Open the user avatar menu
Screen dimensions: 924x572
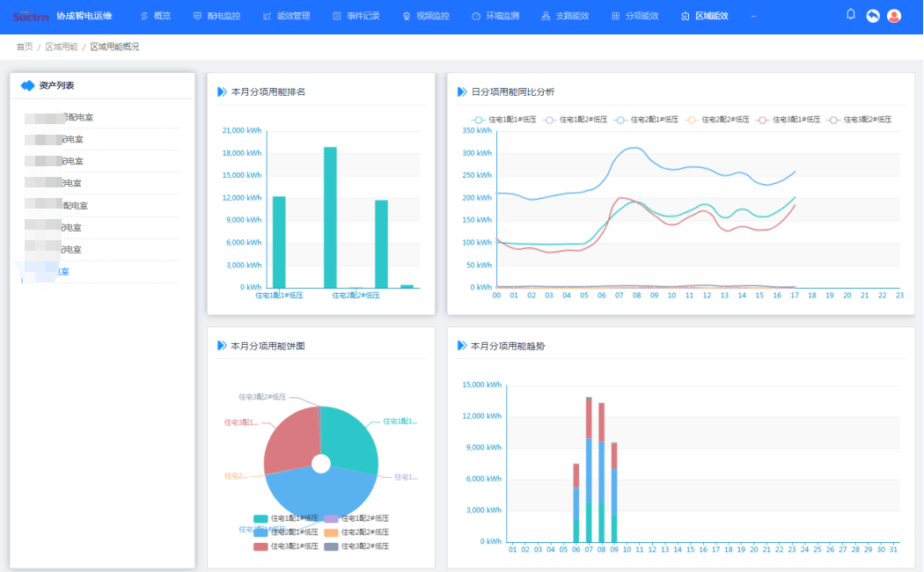pos(894,16)
